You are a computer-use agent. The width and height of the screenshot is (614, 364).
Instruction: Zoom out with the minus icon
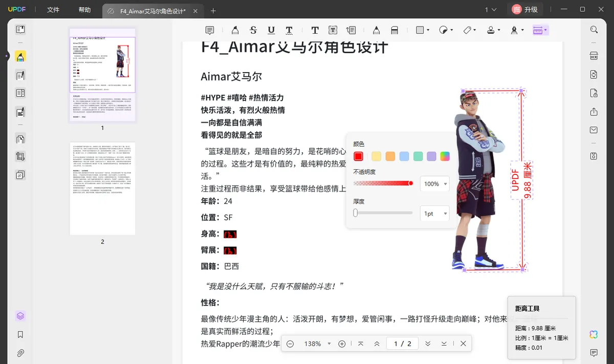[290, 344]
